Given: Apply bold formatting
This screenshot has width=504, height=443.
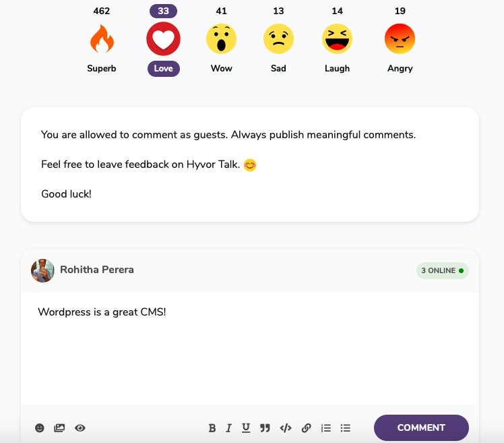Looking at the screenshot, I should tap(212, 428).
